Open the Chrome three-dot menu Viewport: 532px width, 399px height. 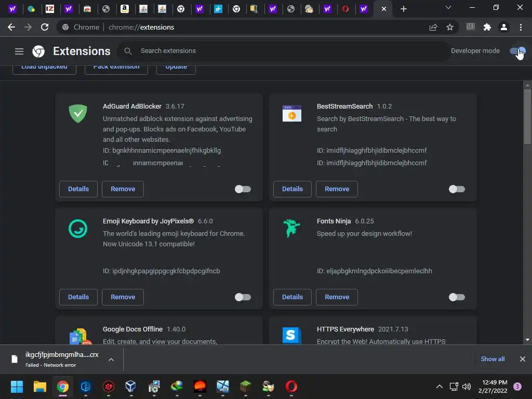521,27
